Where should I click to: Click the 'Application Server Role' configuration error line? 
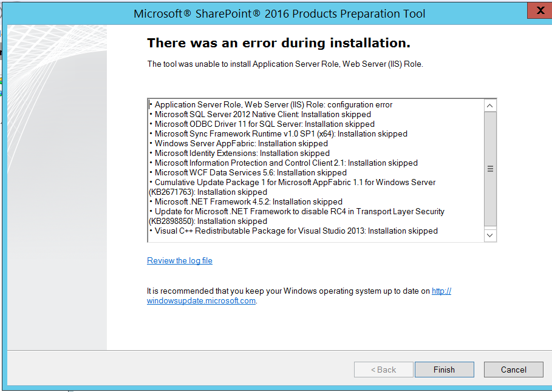click(x=271, y=104)
